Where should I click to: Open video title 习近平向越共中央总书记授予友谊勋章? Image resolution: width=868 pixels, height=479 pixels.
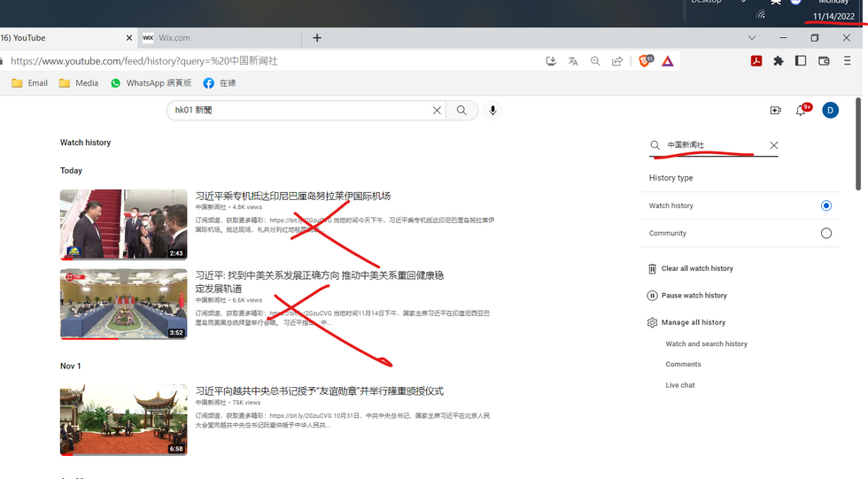(320, 391)
